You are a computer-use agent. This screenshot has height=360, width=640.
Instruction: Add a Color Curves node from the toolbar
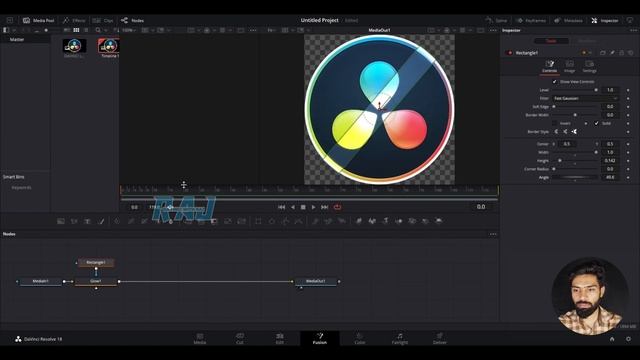(x=131, y=221)
